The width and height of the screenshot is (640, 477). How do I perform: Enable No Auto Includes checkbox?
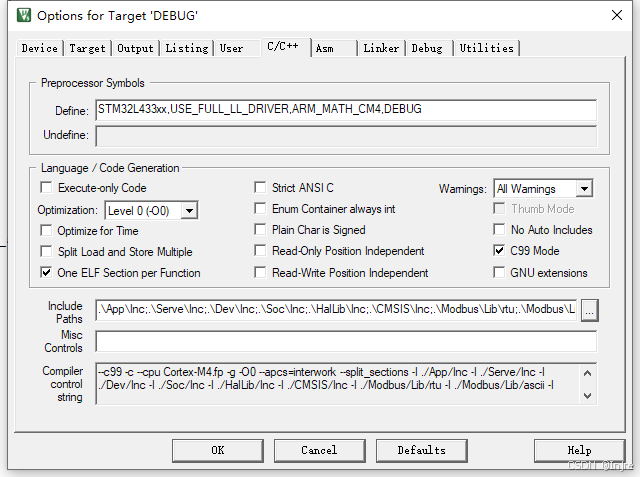click(499, 229)
